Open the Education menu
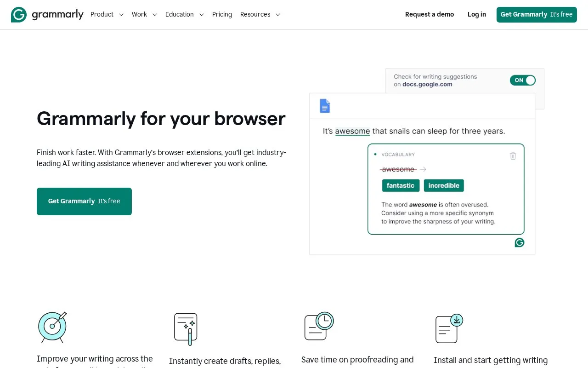This screenshot has width=588, height=368. click(180, 14)
